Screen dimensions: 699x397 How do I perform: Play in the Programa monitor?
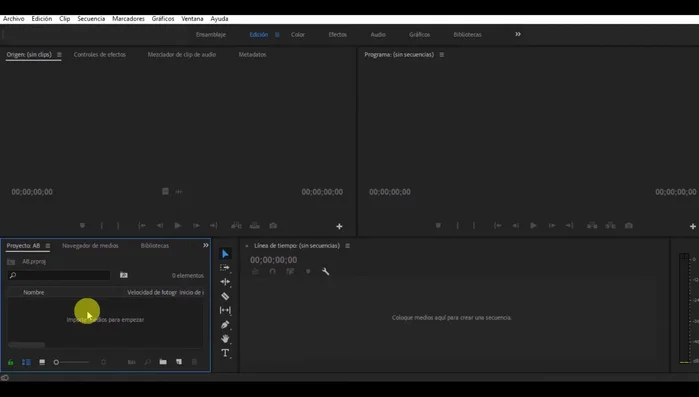pyautogui.click(x=533, y=225)
